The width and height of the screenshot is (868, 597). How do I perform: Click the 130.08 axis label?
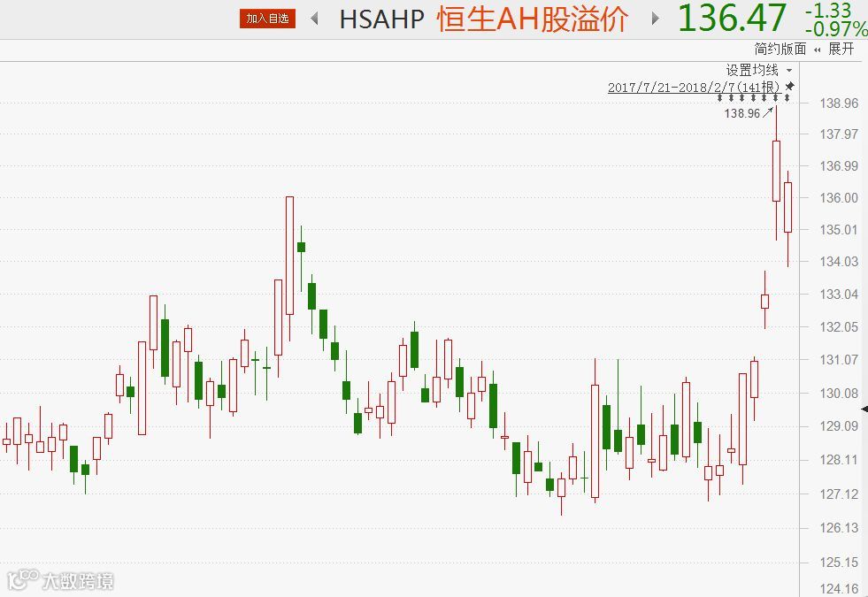click(x=839, y=393)
